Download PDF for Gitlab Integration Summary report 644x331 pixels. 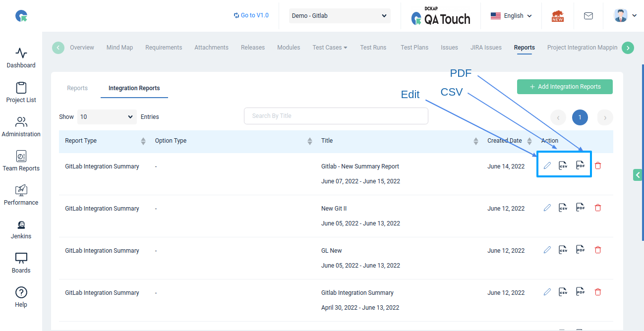pos(581,292)
